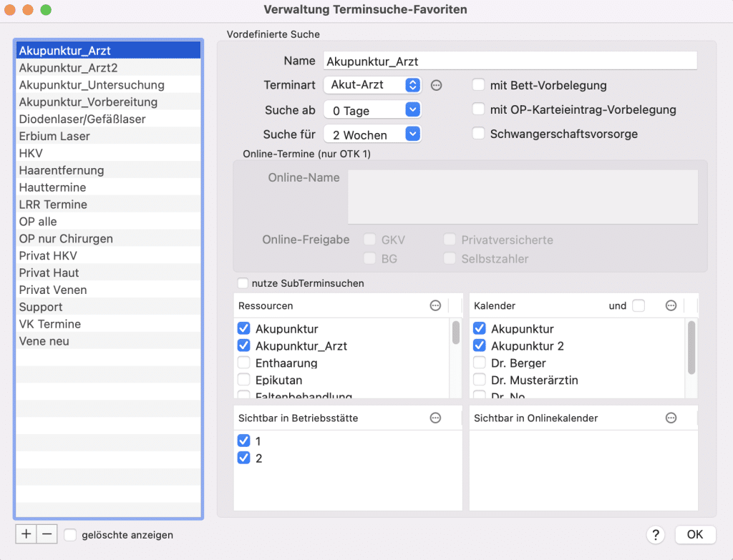Open the Ressourcen options ellipsis icon
Screen dimensions: 733x560
(435, 305)
